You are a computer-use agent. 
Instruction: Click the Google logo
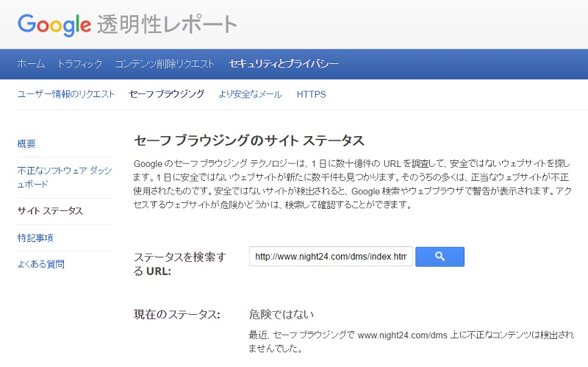54,24
